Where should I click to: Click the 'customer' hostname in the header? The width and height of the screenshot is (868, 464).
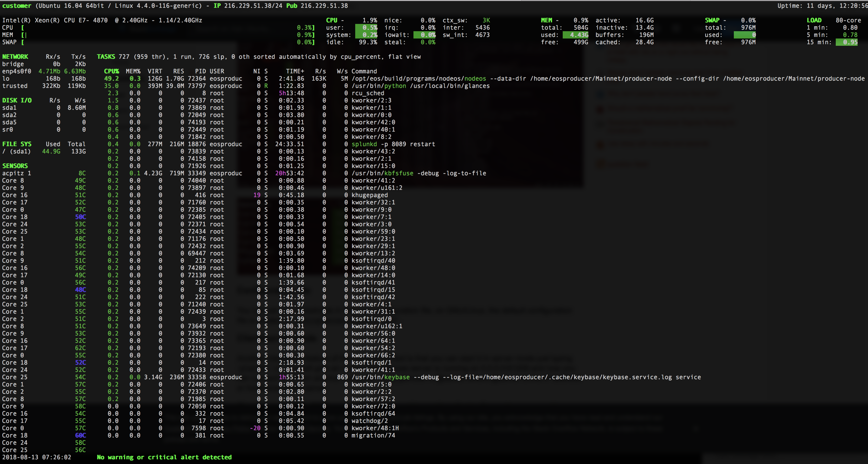[x=16, y=6]
